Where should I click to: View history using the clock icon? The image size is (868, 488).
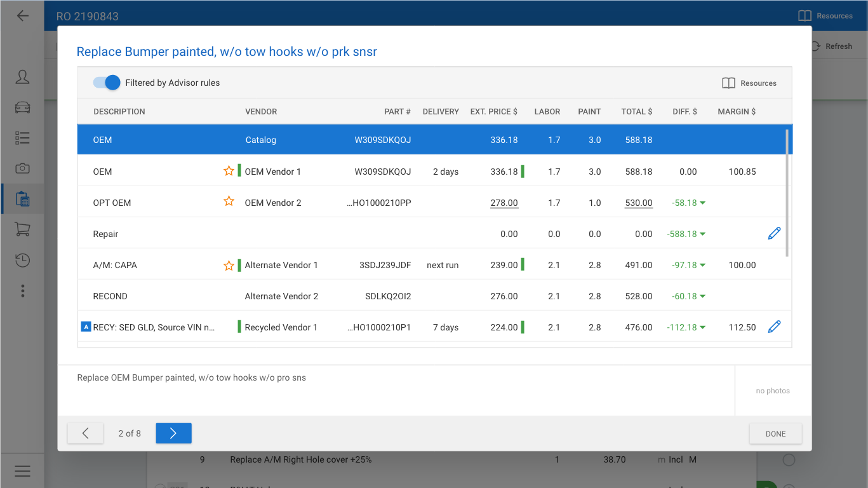[22, 260]
